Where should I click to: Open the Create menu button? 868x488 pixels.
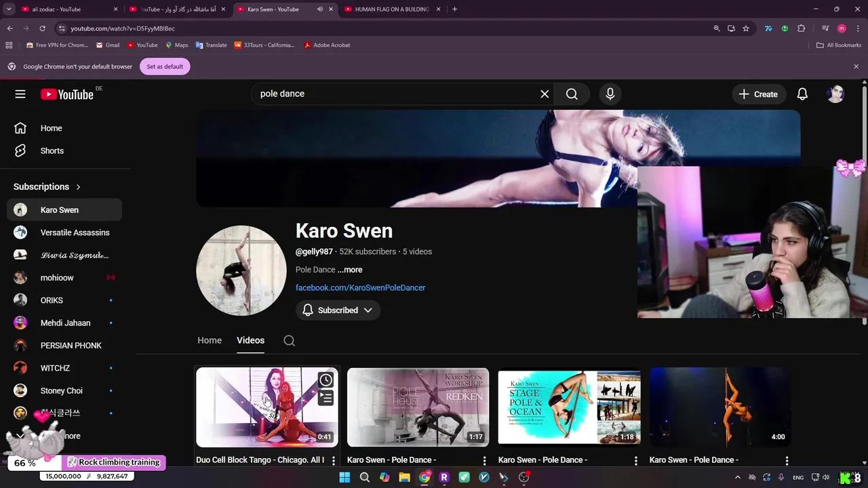click(759, 94)
